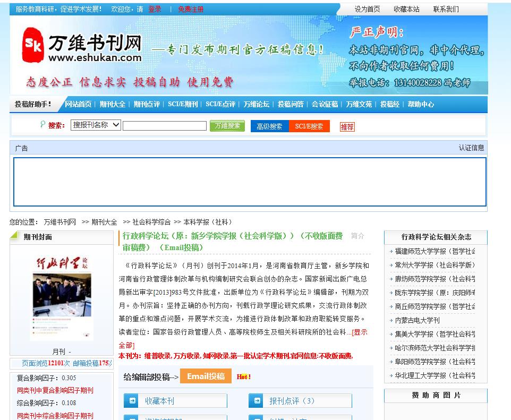Screen dimensions: 511x420
Task: Click arrow icon on 报刊点评 button
Action: pos(257,401)
